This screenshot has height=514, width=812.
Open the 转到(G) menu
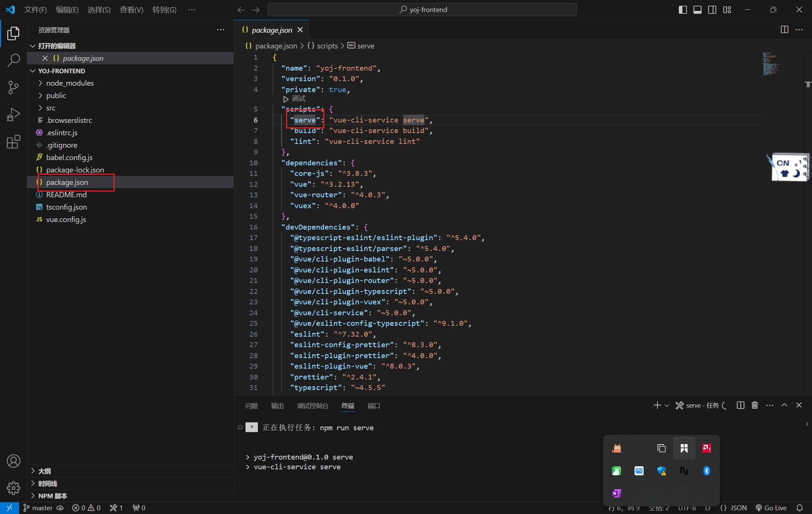(164, 10)
